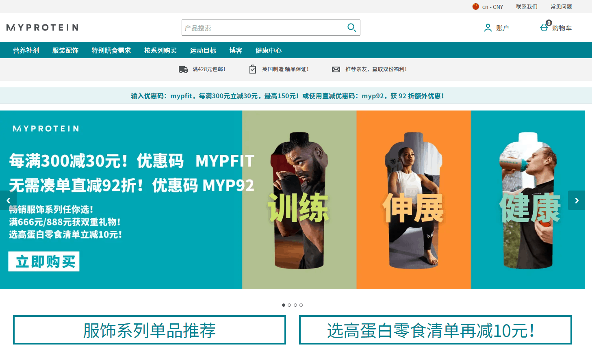Open the 按系列购买 menu

pyautogui.click(x=160, y=50)
